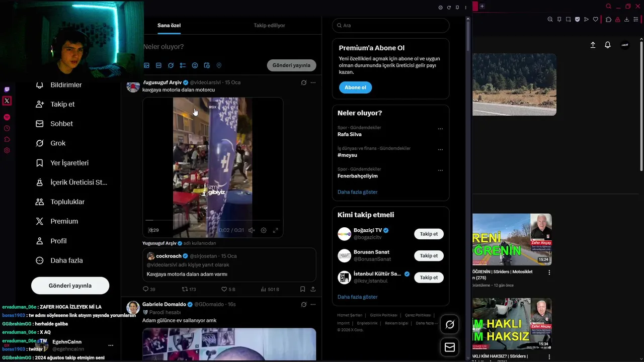Like the Yugusuguf Arşiv post

click(x=228, y=289)
